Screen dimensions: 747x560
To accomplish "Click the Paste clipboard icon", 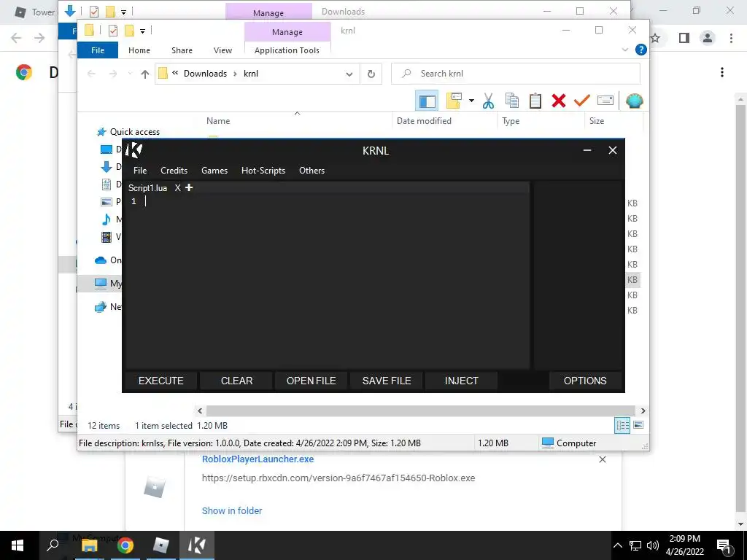I will [x=535, y=101].
